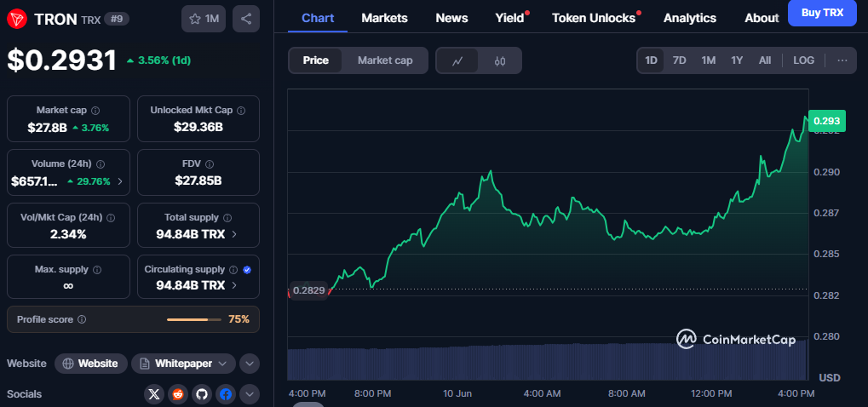Switch chart to Market cap mode
868x407 pixels.
[x=385, y=60]
